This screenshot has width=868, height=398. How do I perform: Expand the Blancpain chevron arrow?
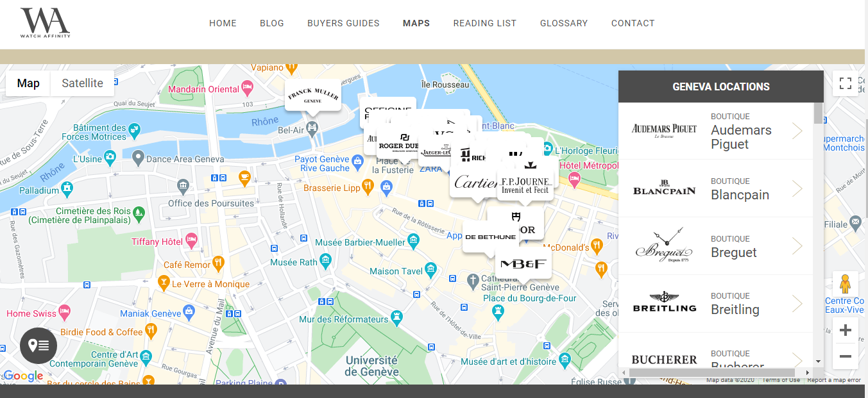[797, 188]
